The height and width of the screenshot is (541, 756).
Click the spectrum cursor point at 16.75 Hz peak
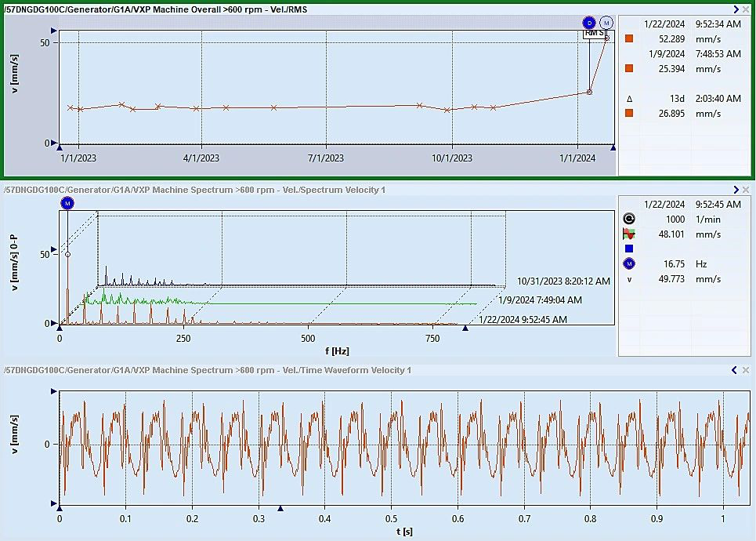68,254
